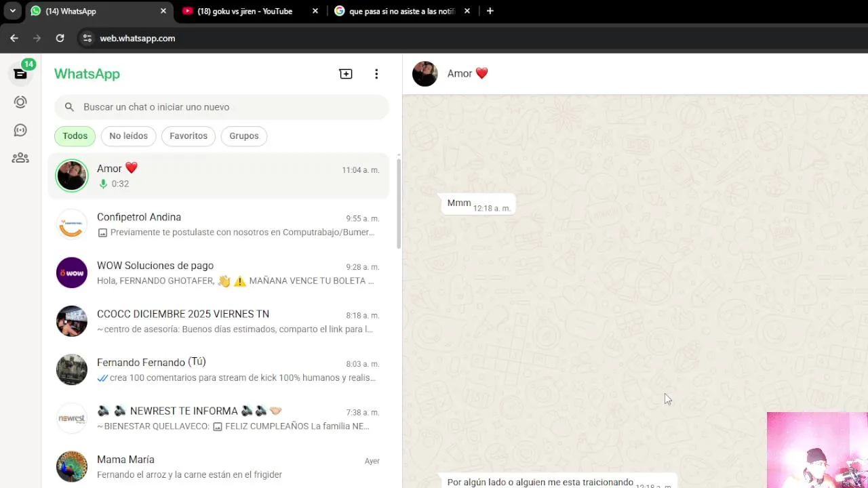Open the WOW Soluciones de pago chat
Screen dimensions: 868x488
point(218,272)
